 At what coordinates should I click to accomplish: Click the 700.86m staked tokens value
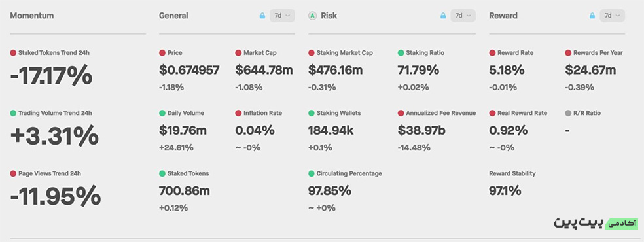[185, 191]
